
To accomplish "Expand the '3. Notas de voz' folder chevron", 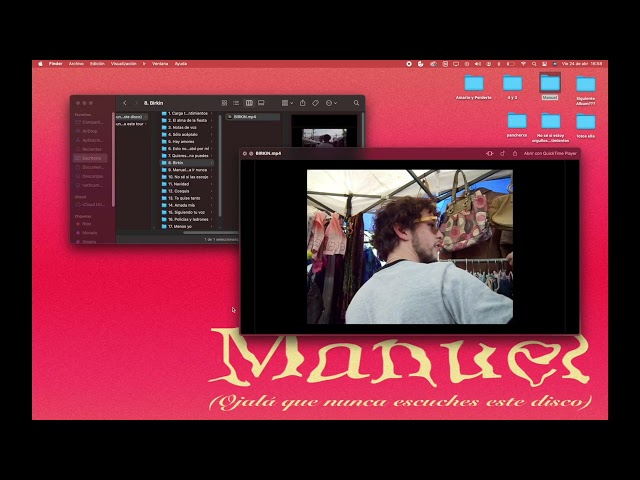I will point(211,127).
